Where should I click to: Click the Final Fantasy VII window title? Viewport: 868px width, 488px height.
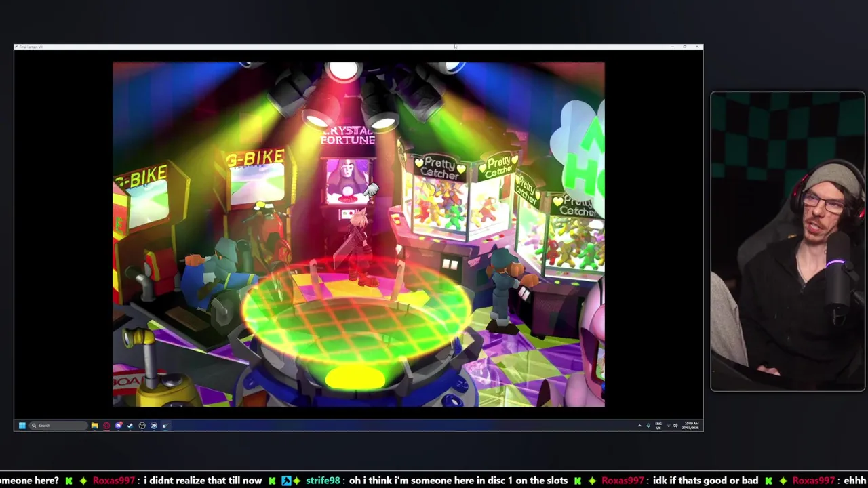(31, 47)
